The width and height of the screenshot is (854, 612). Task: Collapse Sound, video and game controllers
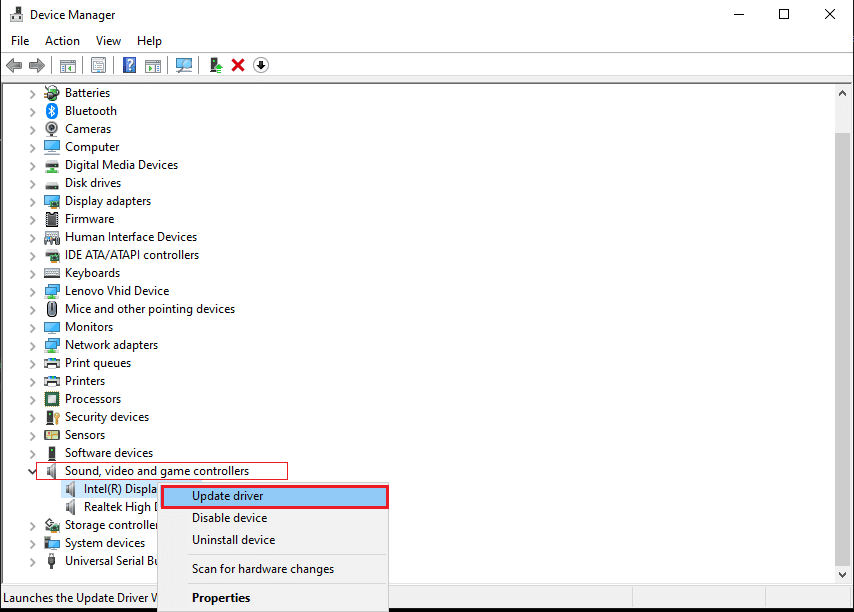tap(32, 472)
